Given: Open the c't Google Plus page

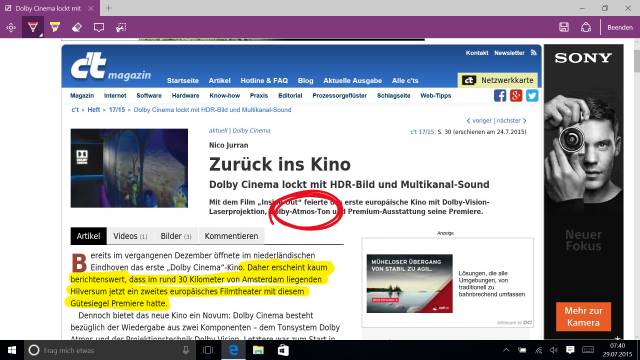Looking at the screenshot, I should pyautogui.click(x=516, y=96).
